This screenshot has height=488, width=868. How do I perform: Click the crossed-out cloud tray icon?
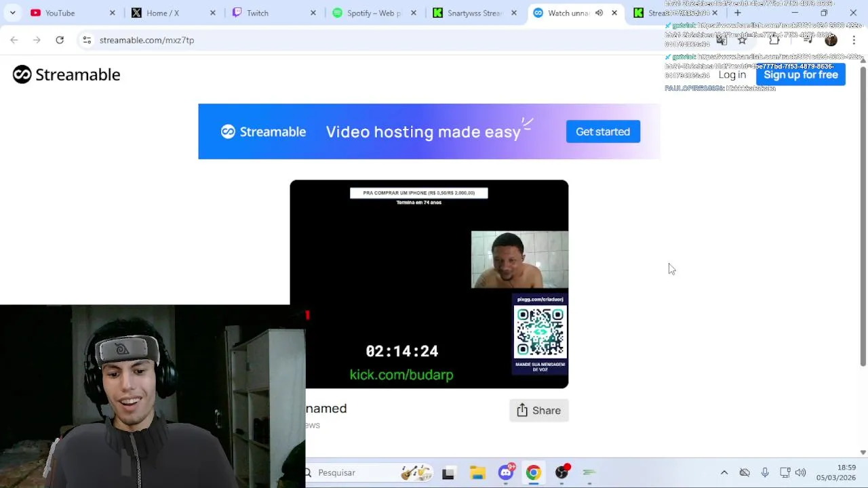(x=745, y=472)
